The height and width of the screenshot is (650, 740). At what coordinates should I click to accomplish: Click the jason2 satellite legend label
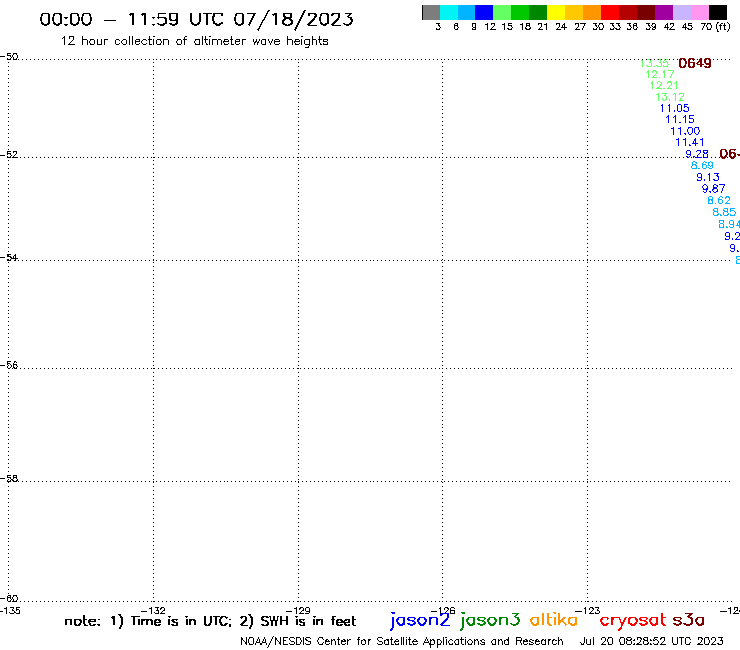420,620
